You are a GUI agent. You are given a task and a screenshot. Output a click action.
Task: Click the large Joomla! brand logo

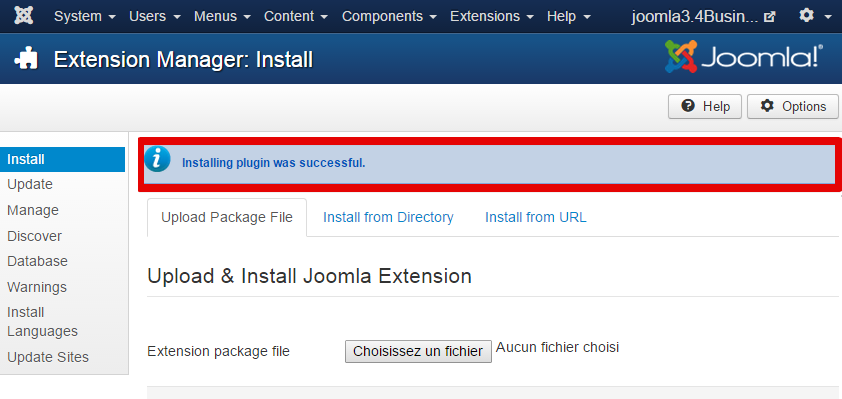[x=744, y=56]
